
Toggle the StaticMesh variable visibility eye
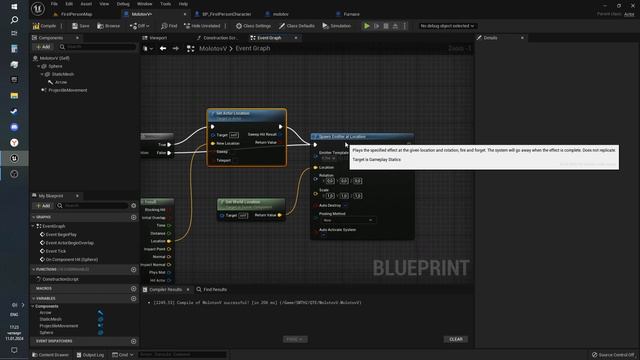click(x=100, y=320)
